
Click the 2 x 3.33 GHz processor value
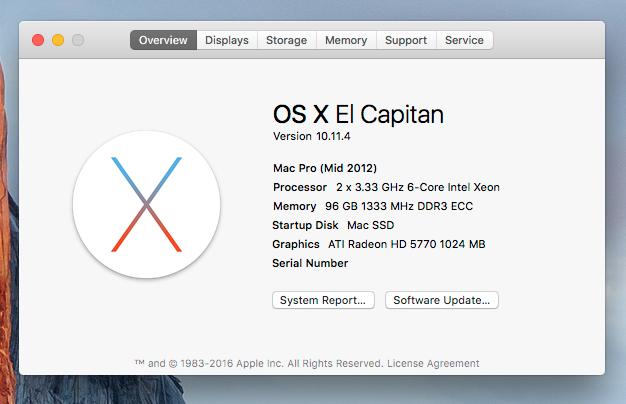pos(418,187)
